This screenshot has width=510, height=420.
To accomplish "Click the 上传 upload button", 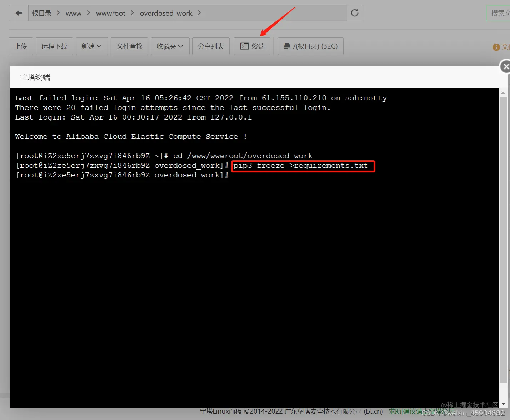I will pos(21,46).
